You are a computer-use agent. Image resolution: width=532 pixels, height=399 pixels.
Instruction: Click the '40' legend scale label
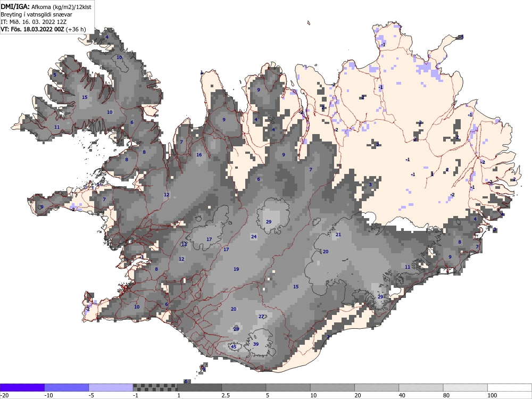click(x=402, y=395)
